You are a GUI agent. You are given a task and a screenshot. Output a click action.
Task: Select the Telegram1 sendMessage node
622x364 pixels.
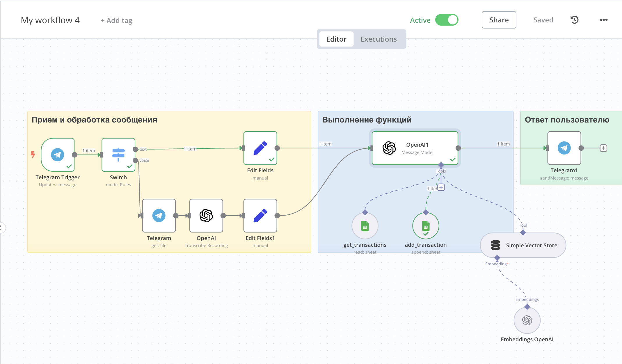pyautogui.click(x=564, y=148)
